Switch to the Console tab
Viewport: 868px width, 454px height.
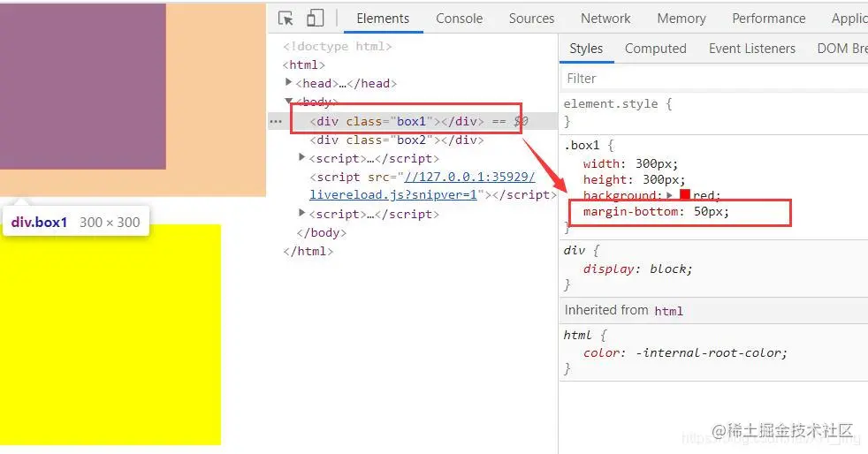point(459,19)
